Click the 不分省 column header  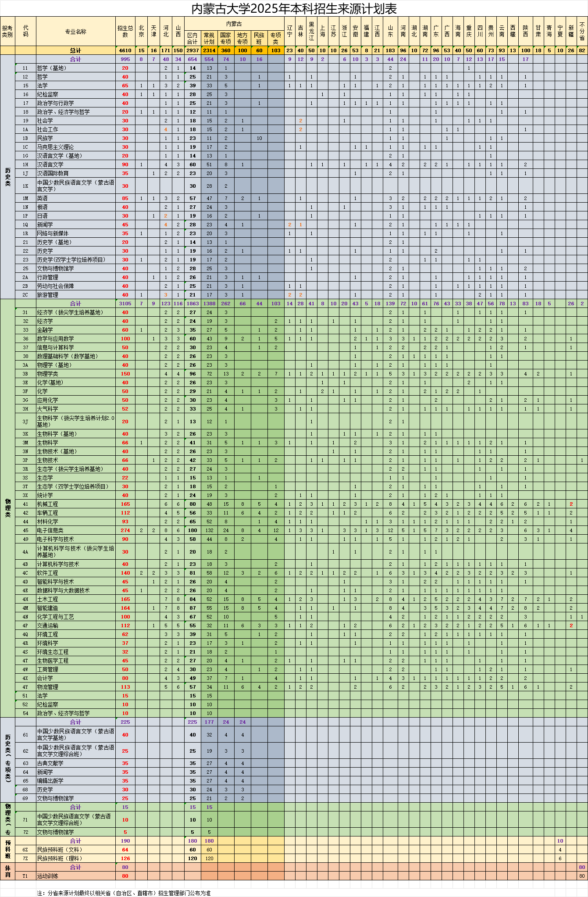point(582,32)
